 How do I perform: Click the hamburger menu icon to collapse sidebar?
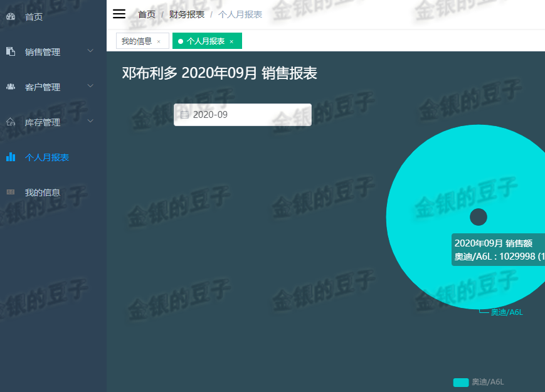pyautogui.click(x=119, y=14)
